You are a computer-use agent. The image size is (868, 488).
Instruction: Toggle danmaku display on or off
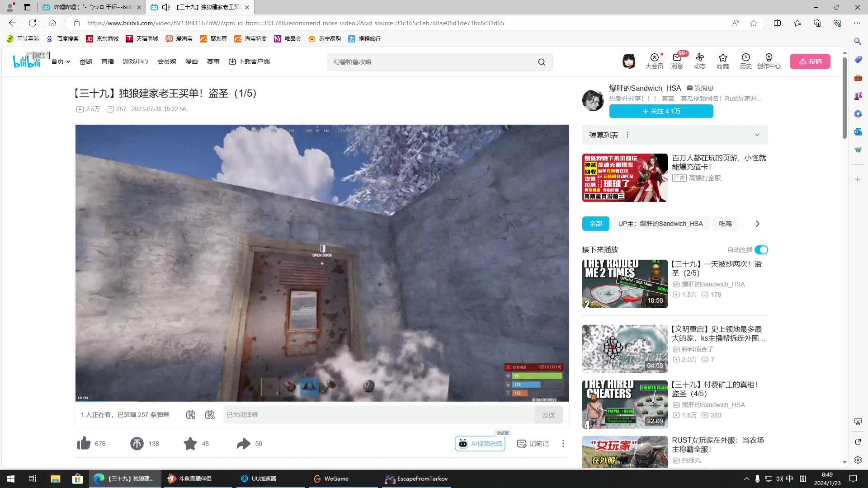tap(191, 415)
